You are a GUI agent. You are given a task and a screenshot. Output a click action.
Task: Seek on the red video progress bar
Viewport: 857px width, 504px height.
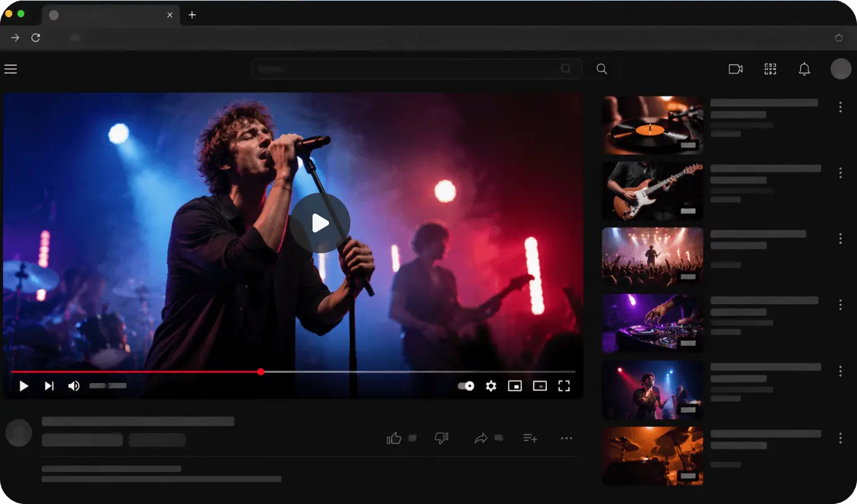(x=293, y=372)
